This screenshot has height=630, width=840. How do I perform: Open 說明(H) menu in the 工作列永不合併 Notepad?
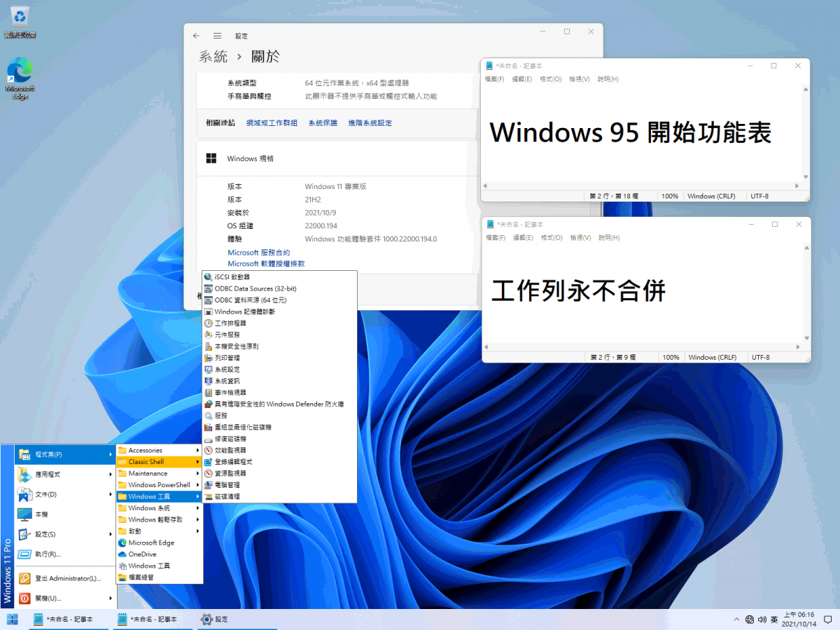(x=608, y=238)
